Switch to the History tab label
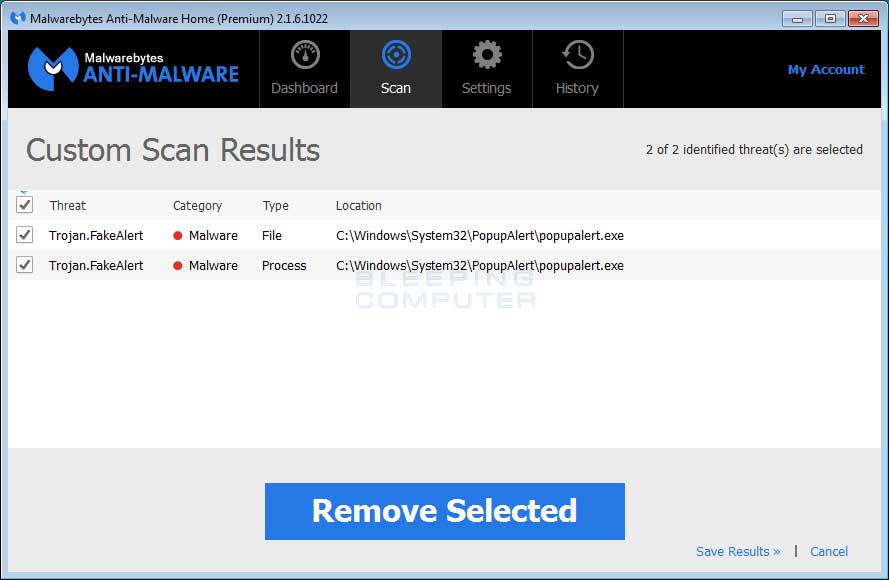889x580 pixels. tap(577, 88)
